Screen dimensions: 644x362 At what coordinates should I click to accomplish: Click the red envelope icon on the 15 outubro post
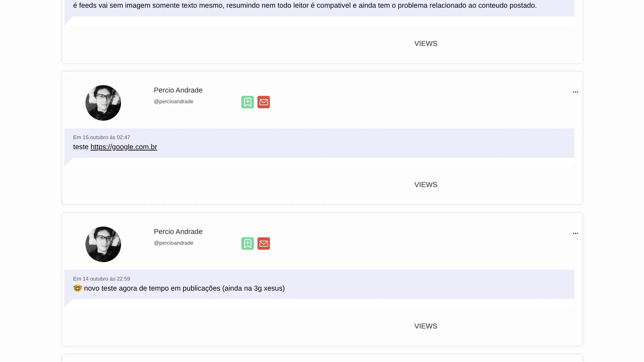[264, 102]
